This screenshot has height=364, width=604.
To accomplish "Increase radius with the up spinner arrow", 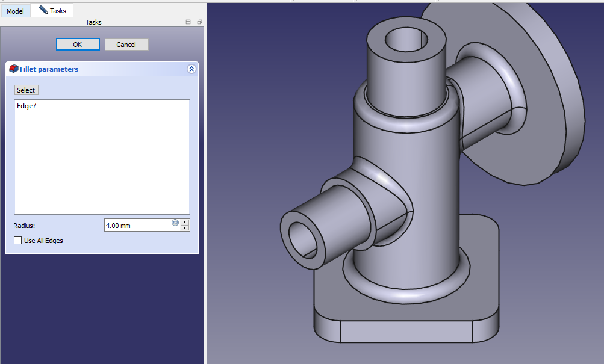I will pos(185,223).
